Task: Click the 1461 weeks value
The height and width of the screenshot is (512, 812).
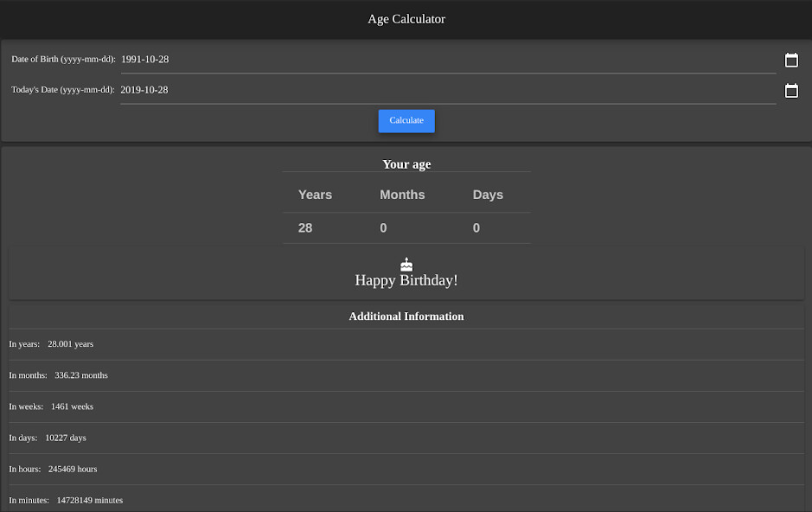Action: pyautogui.click(x=72, y=406)
